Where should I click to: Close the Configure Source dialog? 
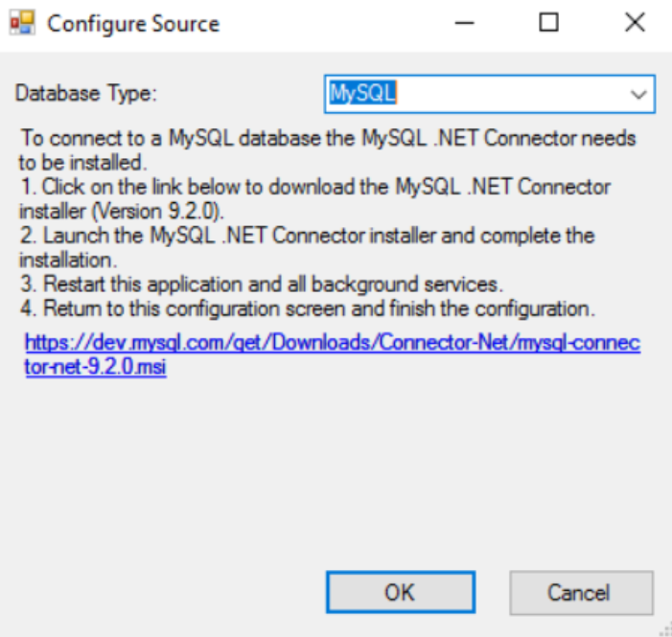point(634,23)
